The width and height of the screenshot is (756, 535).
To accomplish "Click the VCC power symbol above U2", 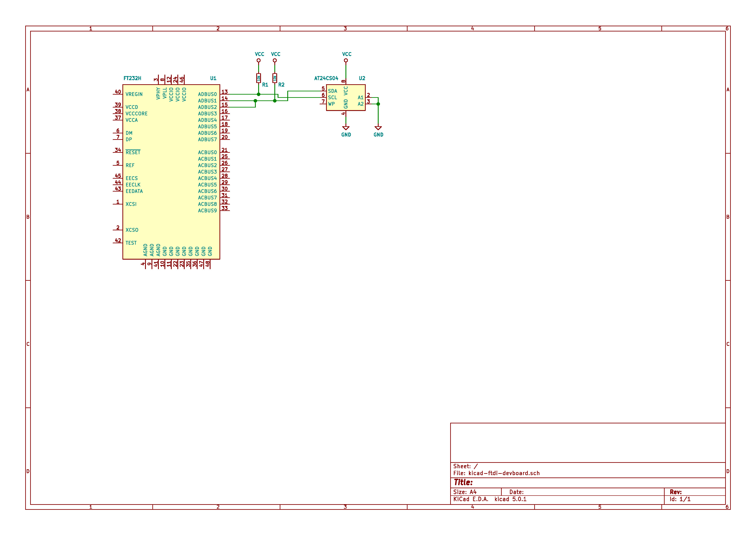I will pos(345,60).
